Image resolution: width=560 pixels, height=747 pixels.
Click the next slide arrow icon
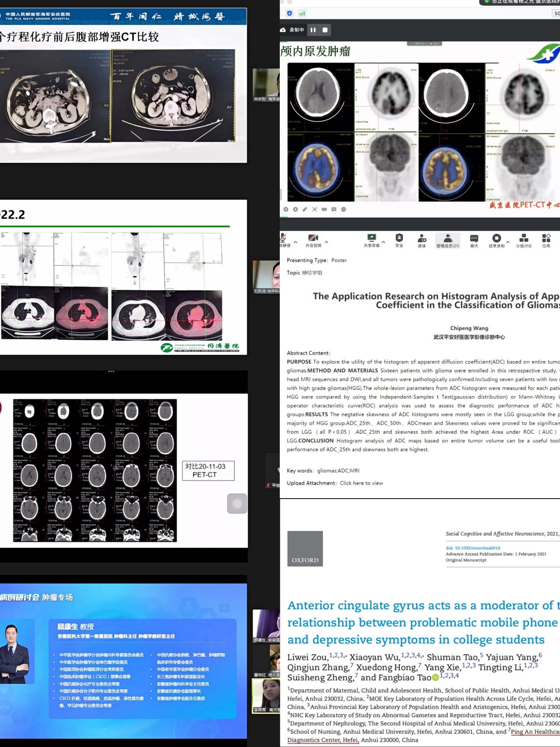coord(295,210)
